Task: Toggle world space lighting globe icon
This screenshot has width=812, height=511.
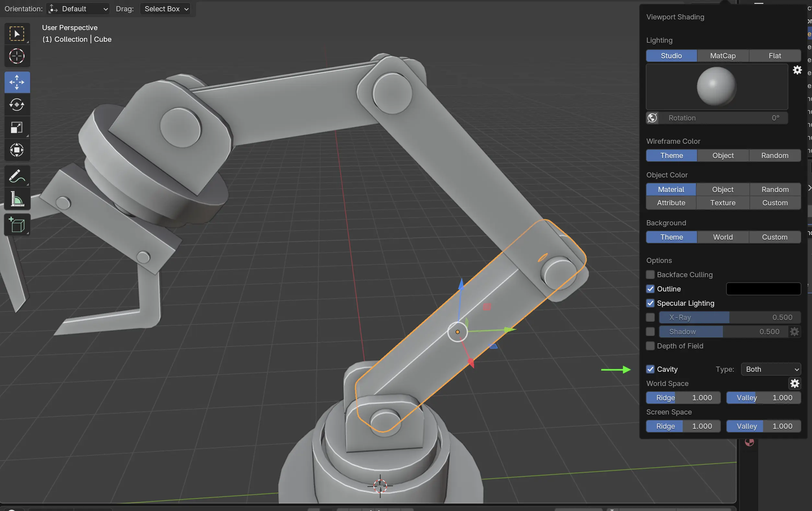Action: click(x=652, y=118)
